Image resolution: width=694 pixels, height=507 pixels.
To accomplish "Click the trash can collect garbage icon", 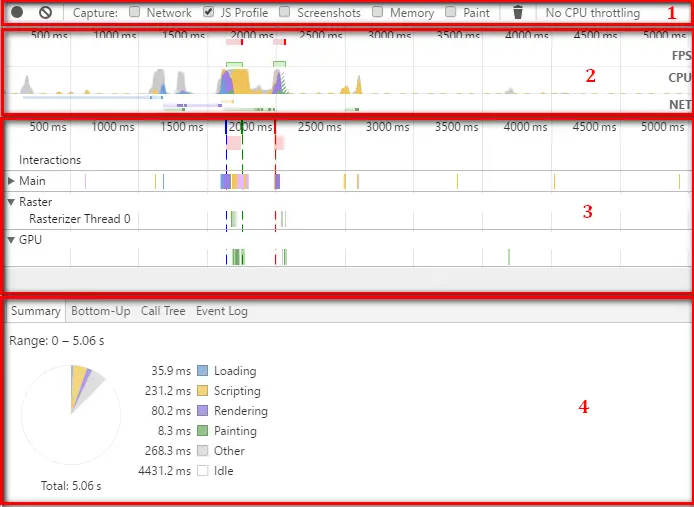I will pos(518,12).
